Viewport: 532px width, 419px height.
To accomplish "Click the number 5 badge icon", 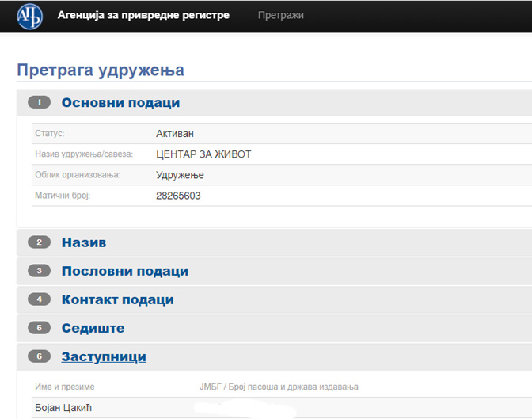I will pos(39,328).
